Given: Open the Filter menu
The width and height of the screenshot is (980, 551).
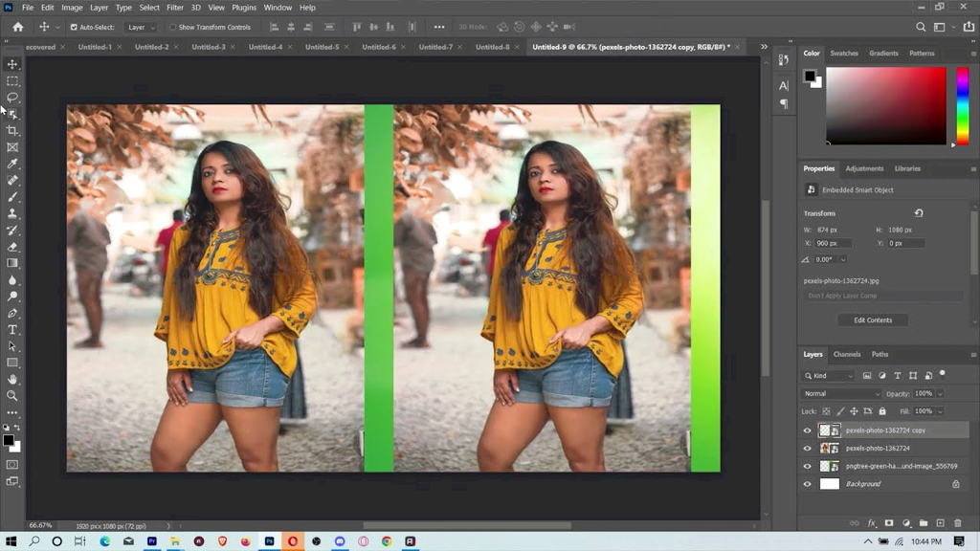Looking at the screenshot, I should (x=174, y=7).
